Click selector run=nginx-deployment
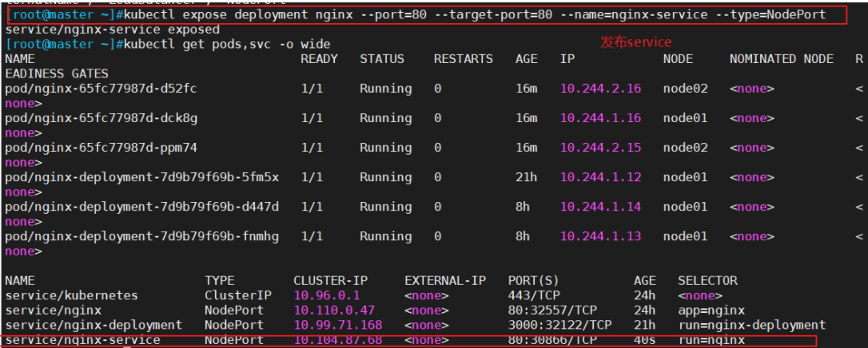Image resolution: width=868 pixels, height=348 pixels. coord(752,325)
